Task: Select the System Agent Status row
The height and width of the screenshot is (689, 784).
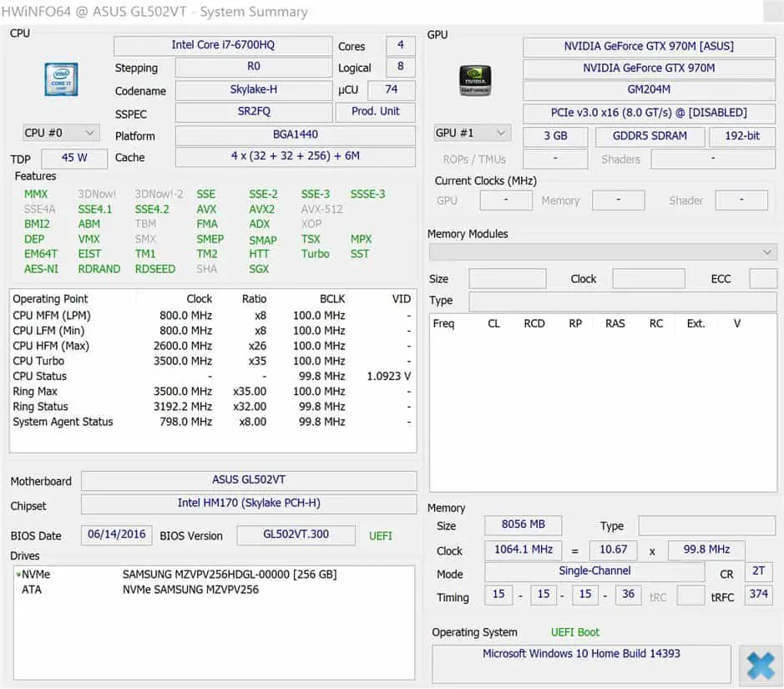Action: (212, 422)
